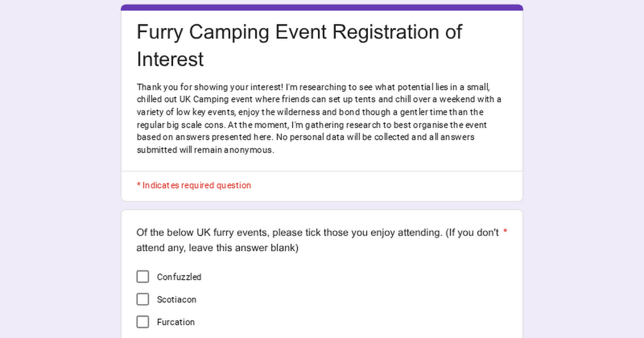Click the Confuzzled option label
The image size is (644, 338).
pos(179,277)
